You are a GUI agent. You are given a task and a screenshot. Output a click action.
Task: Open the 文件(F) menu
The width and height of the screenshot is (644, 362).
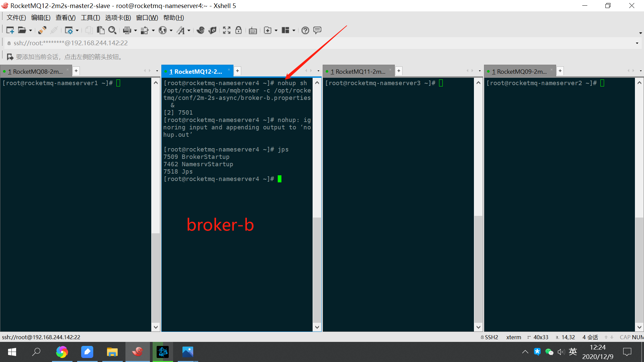(x=16, y=18)
